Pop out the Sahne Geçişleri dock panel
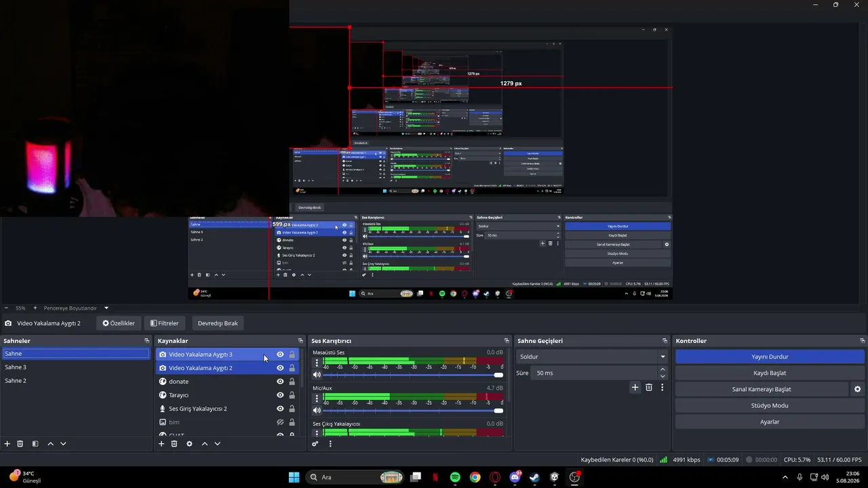Screen dimensions: 868x488 tap(665, 341)
